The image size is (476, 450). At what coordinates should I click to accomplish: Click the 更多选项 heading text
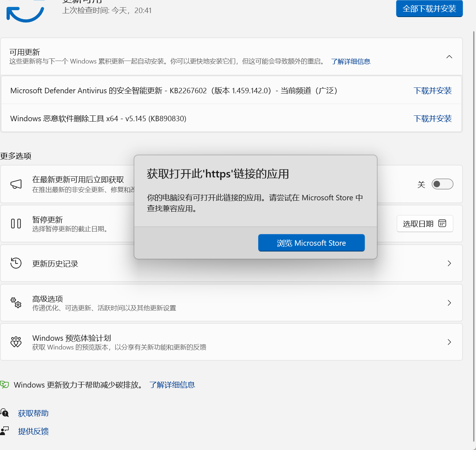tap(16, 156)
